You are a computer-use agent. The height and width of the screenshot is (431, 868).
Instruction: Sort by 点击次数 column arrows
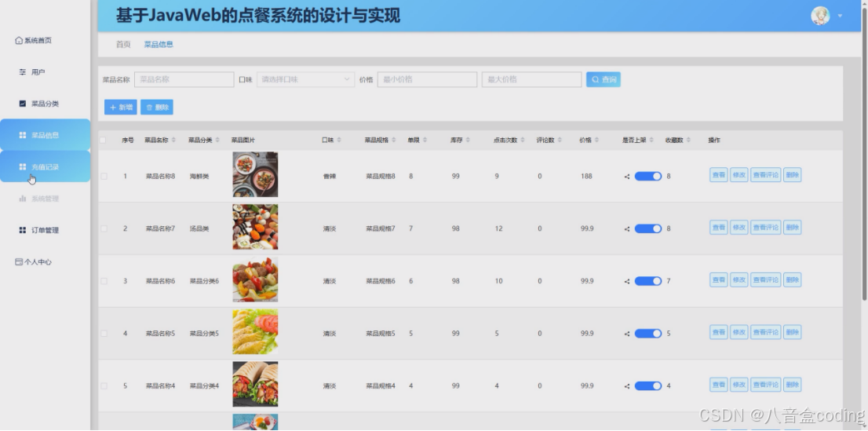(x=523, y=141)
